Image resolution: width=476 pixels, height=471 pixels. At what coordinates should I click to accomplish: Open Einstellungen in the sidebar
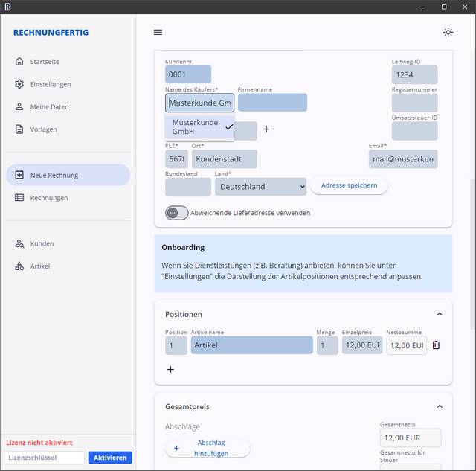(51, 84)
